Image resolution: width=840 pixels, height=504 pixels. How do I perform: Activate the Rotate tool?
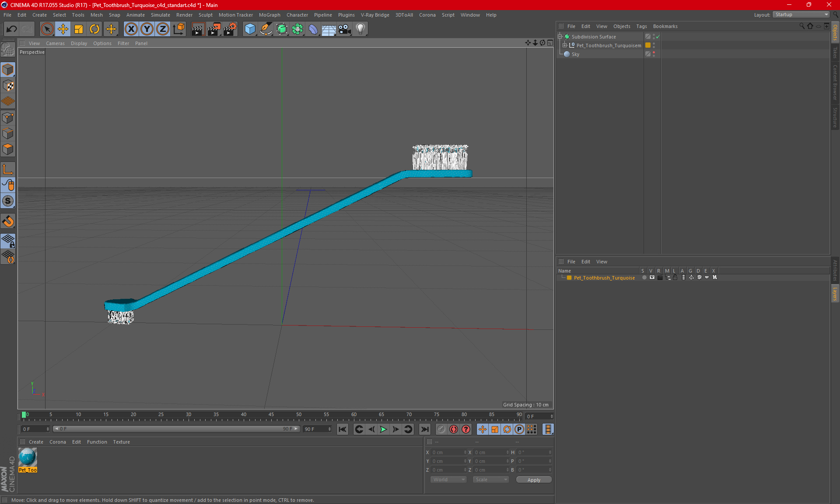tap(94, 29)
